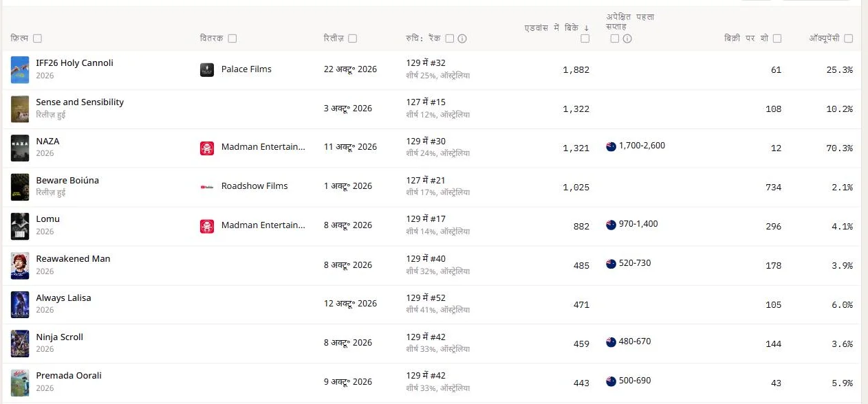
Task: Click the ऑक्यूपेंसी column header label
Action: click(x=825, y=38)
